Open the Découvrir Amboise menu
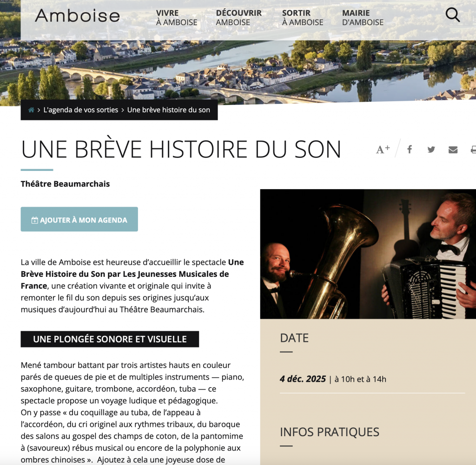This screenshot has height=465, width=476. pos(238,18)
